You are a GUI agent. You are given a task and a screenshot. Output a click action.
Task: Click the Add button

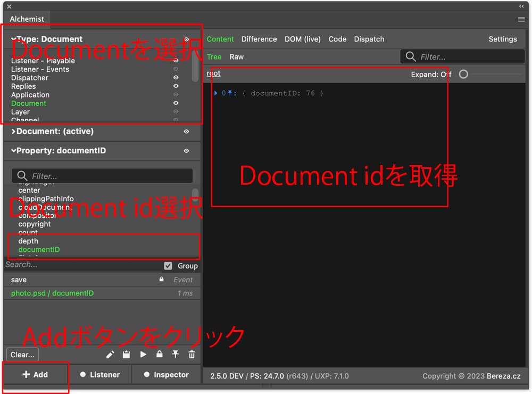(34, 374)
